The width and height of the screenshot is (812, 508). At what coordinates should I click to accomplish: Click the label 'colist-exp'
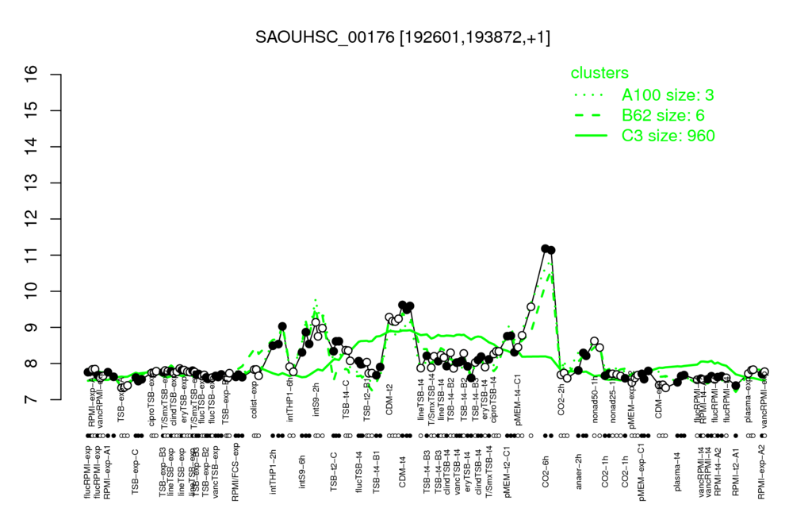coord(254,400)
